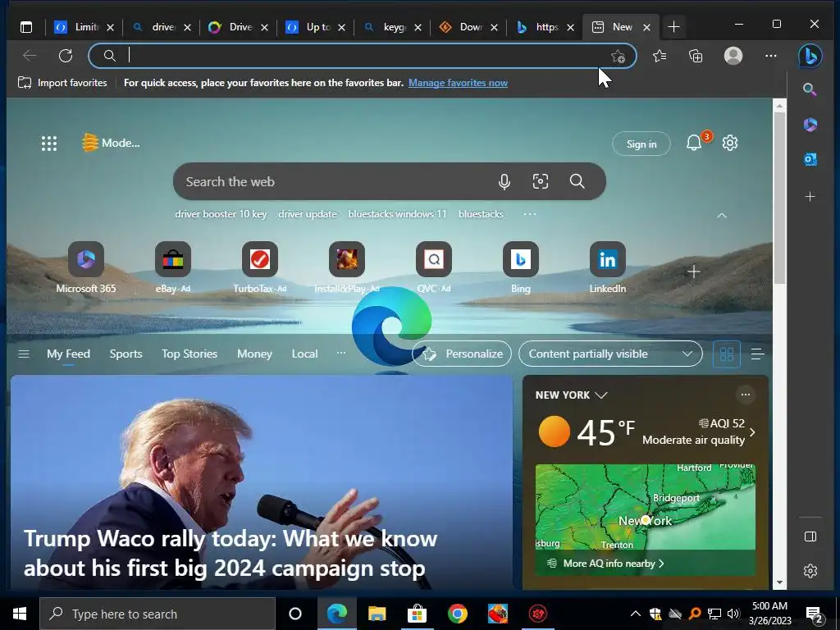Open the Trump Waco rally news story
Image resolution: width=840 pixels, height=630 pixels.
(262, 482)
